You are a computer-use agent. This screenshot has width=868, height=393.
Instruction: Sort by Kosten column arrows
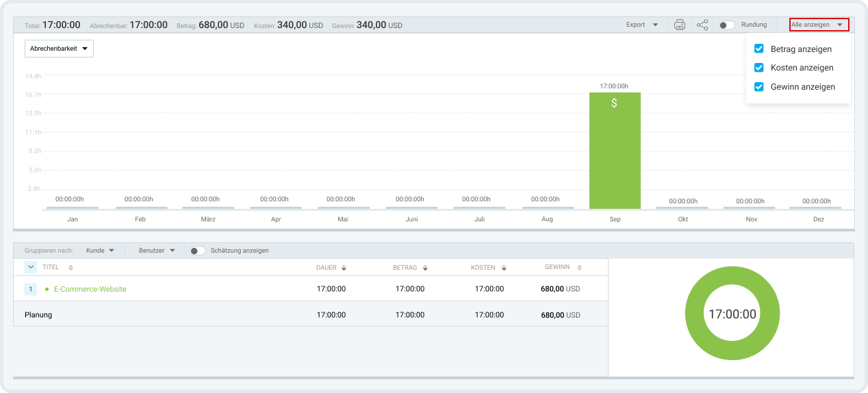(x=504, y=268)
